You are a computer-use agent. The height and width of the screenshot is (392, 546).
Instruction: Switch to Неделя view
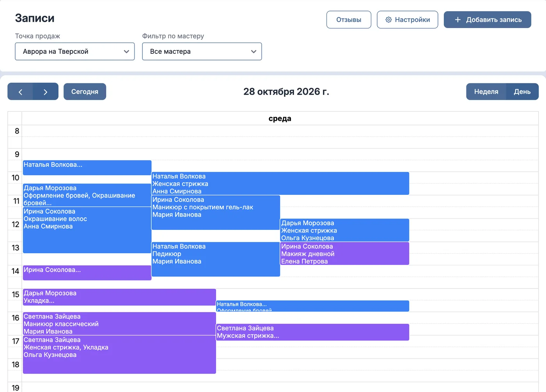pyautogui.click(x=486, y=92)
